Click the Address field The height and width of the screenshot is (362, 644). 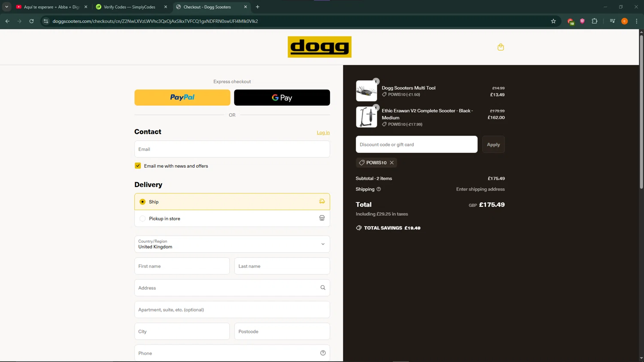(232, 288)
